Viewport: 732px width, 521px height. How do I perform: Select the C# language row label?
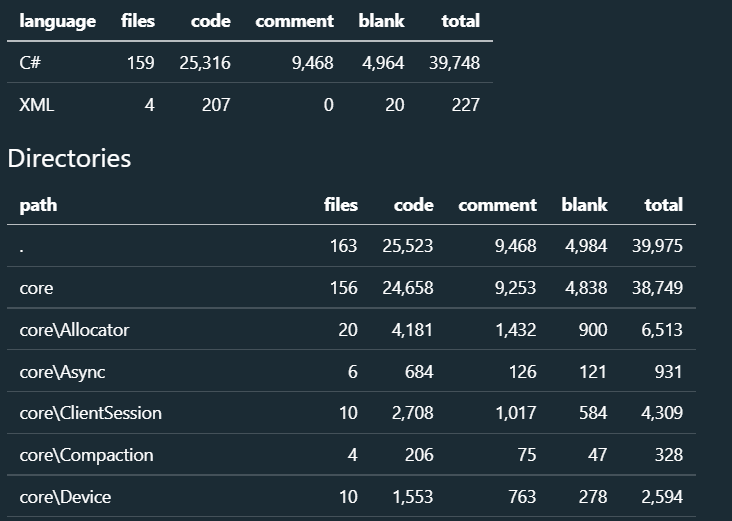tap(30, 63)
